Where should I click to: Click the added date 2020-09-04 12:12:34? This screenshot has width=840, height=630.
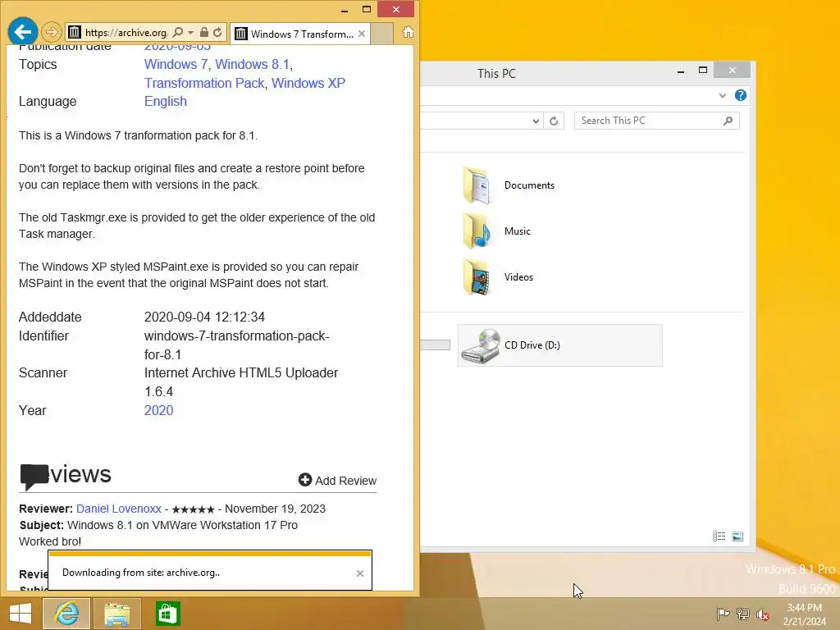[204, 317]
